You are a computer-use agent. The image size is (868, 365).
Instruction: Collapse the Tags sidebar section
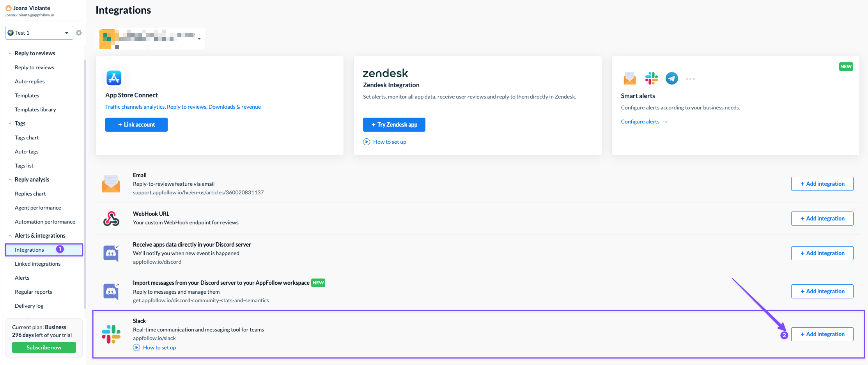pyautogui.click(x=10, y=123)
